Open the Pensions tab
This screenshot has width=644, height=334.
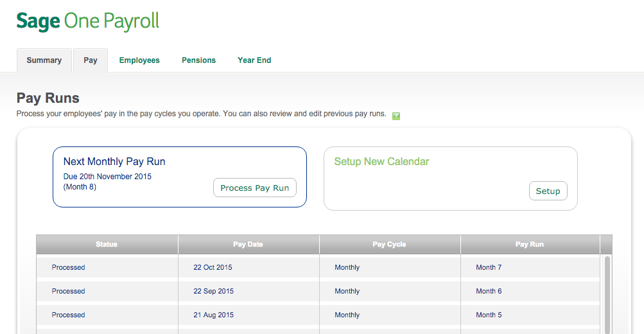pos(199,60)
